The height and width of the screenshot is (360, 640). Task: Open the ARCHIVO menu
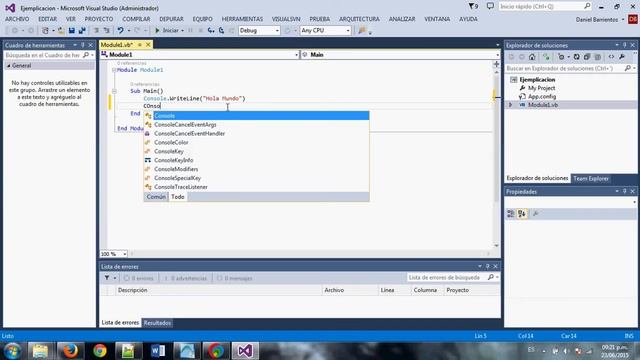tap(17, 19)
